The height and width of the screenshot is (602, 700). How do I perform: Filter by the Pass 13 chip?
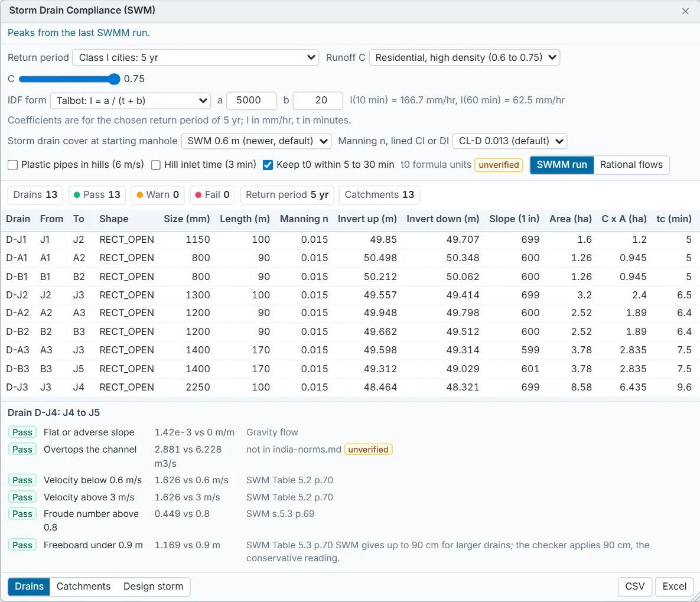[97, 195]
